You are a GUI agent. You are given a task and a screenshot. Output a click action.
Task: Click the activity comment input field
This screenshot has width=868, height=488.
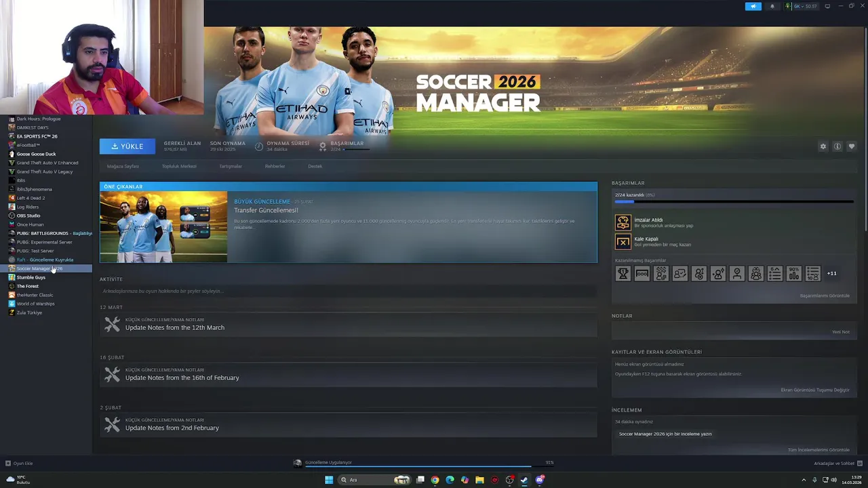[349, 291]
